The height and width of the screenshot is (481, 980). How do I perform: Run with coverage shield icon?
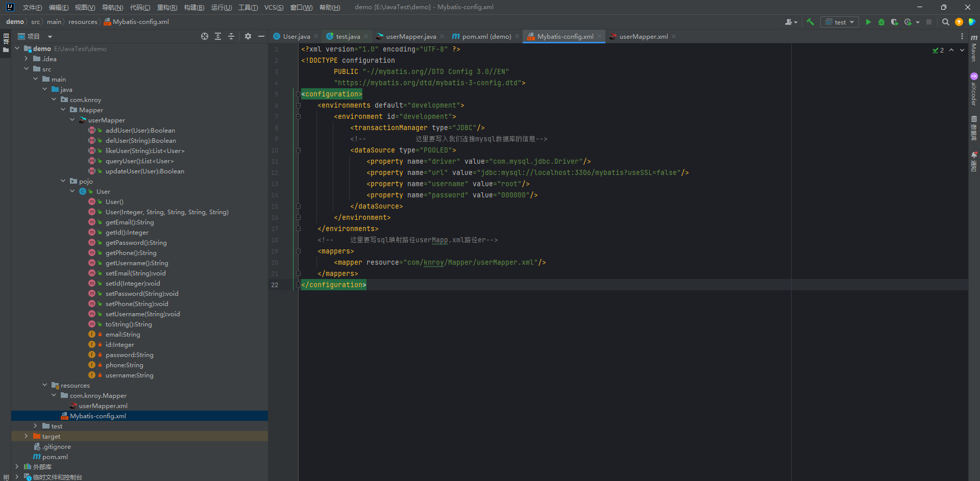[894, 22]
